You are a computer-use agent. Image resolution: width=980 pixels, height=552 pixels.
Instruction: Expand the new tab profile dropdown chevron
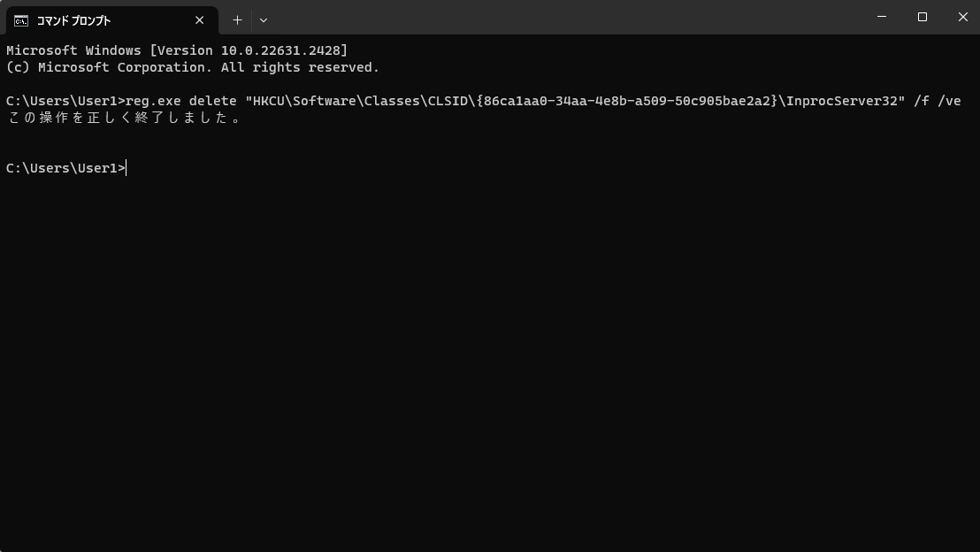pos(264,20)
